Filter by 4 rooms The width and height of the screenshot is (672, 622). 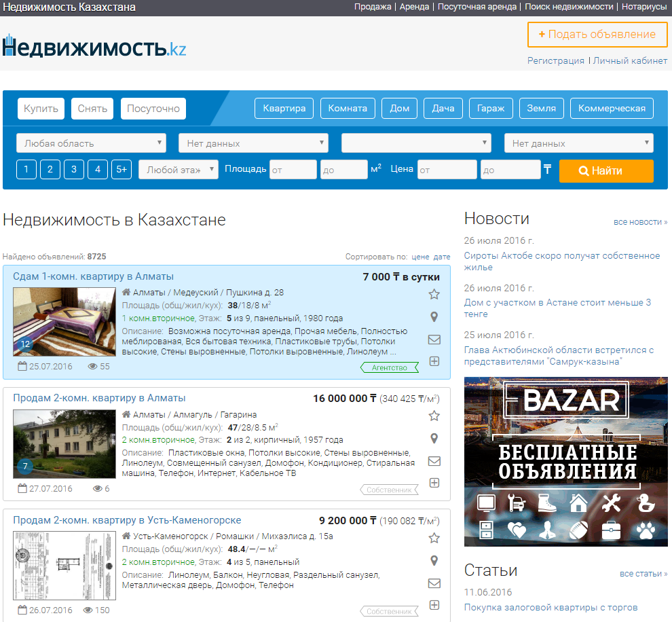(x=98, y=169)
